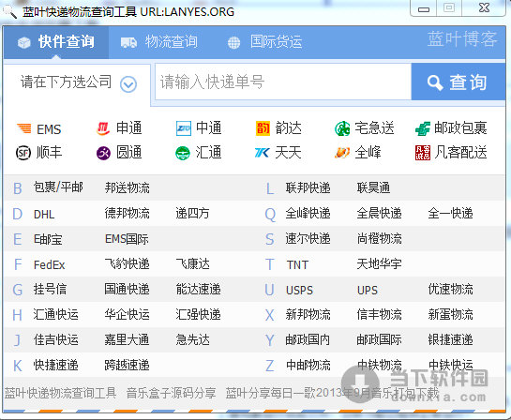Select the 申通 logo icon

(x=103, y=128)
